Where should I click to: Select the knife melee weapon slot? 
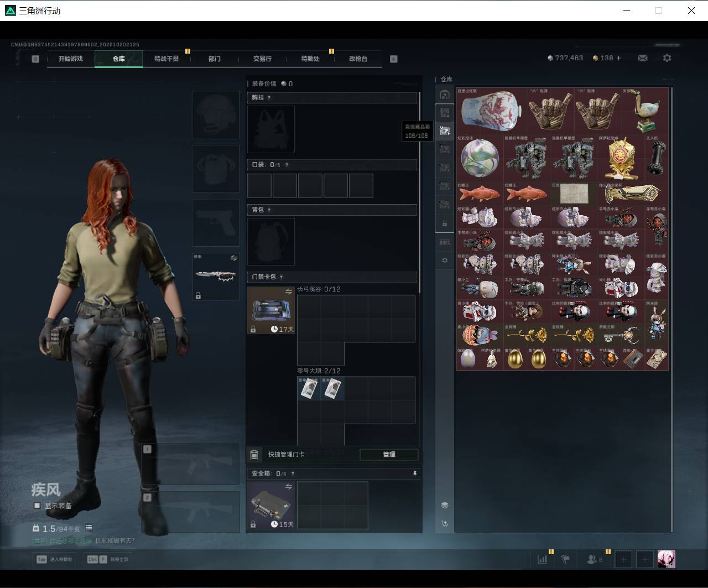pos(216,277)
